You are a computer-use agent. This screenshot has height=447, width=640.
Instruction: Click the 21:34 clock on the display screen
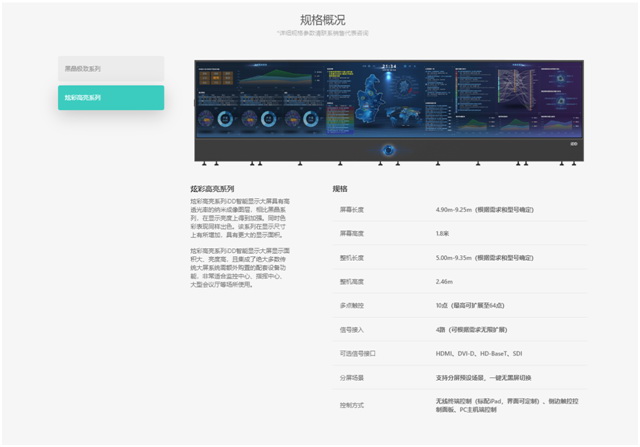click(389, 67)
